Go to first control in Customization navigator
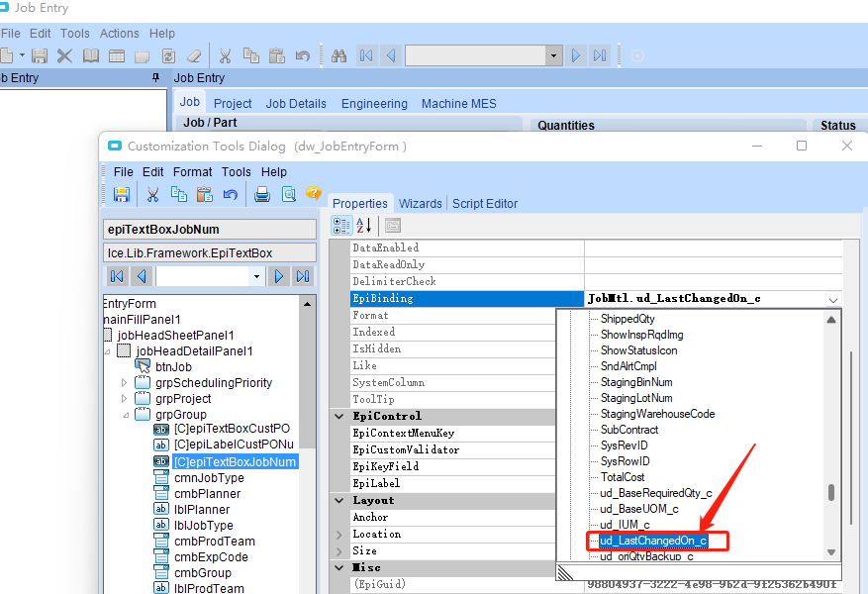 coord(117,276)
